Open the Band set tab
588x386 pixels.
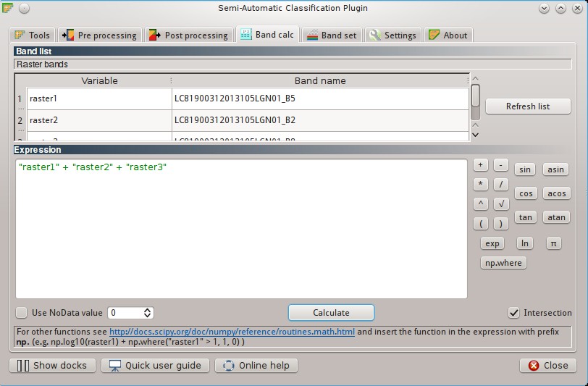332,35
